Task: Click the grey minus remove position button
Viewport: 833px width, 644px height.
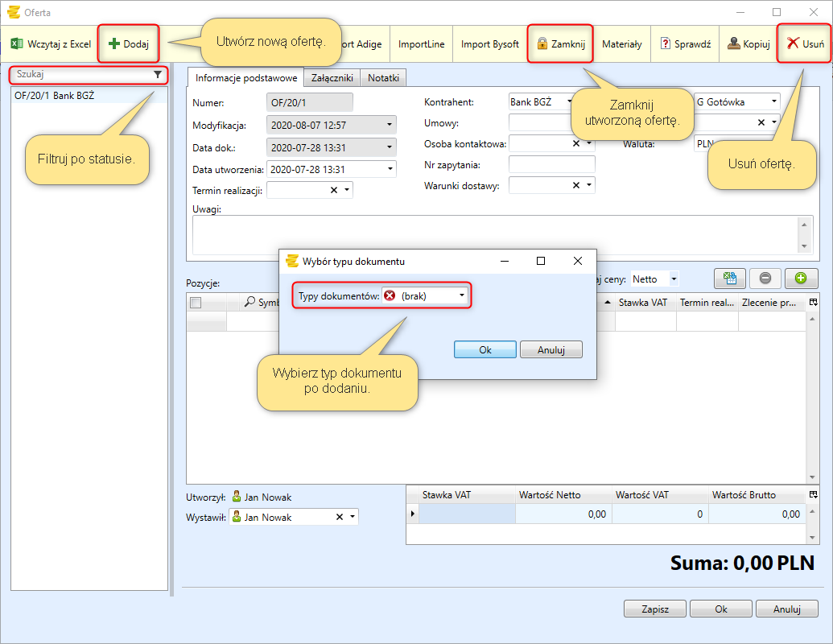Action: [765, 279]
